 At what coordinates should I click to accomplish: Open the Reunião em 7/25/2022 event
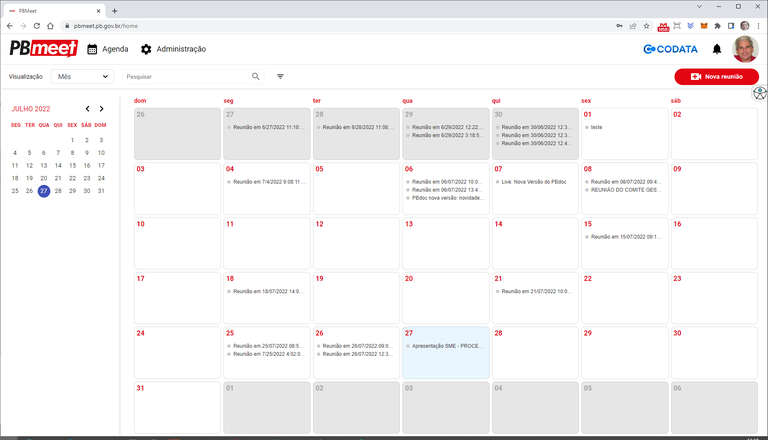tap(268, 354)
